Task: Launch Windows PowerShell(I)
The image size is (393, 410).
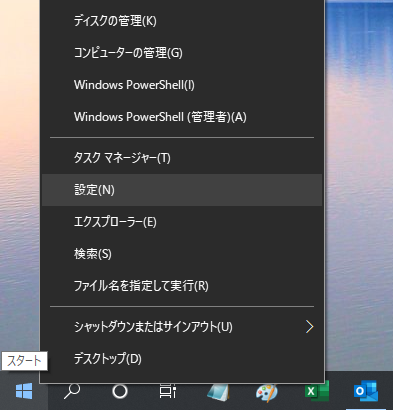Action: tap(182, 85)
